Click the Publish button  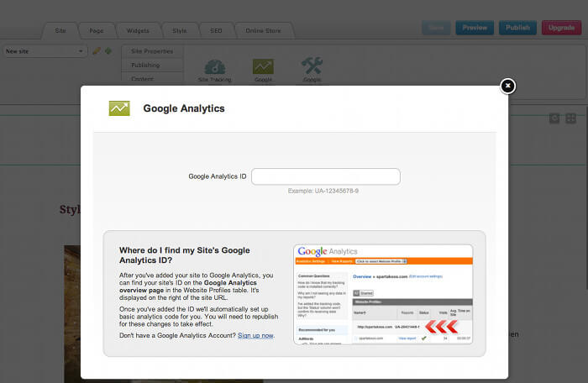[x=517, y=28]
